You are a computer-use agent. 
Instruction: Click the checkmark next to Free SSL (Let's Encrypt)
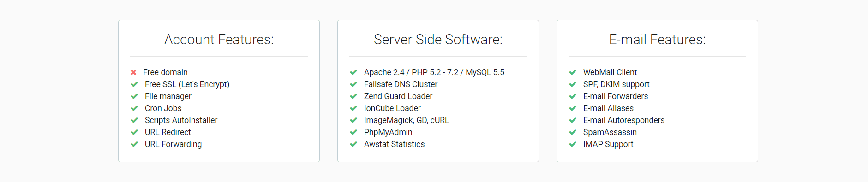(134, 84)
